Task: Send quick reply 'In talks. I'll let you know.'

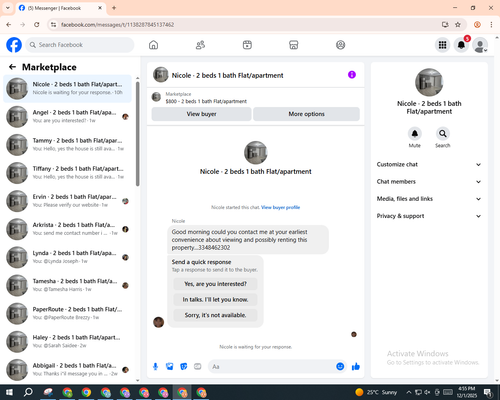Action: 215,300
